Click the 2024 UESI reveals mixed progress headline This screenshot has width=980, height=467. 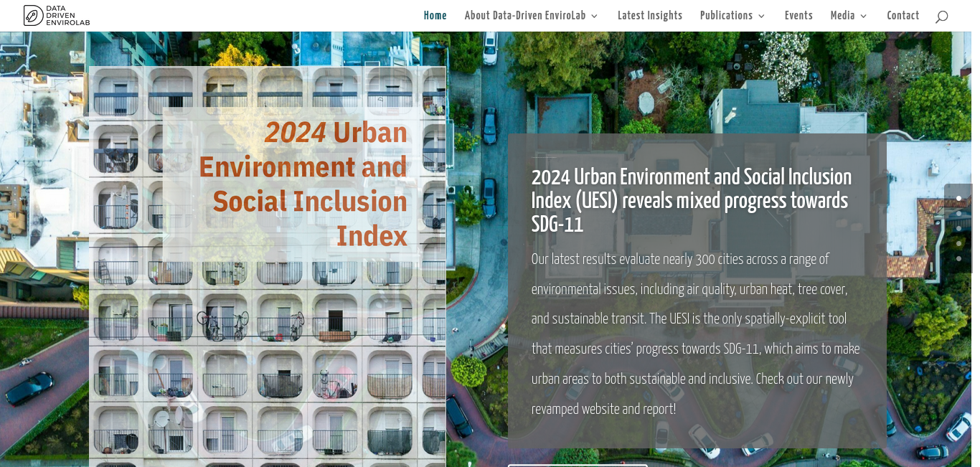tap(692, 201)
